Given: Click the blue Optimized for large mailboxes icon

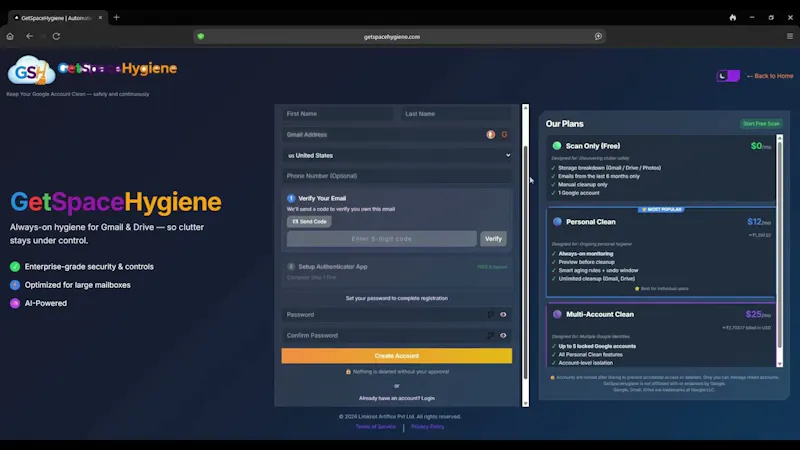Looking at the screenshot, I should tap(15, 285).
